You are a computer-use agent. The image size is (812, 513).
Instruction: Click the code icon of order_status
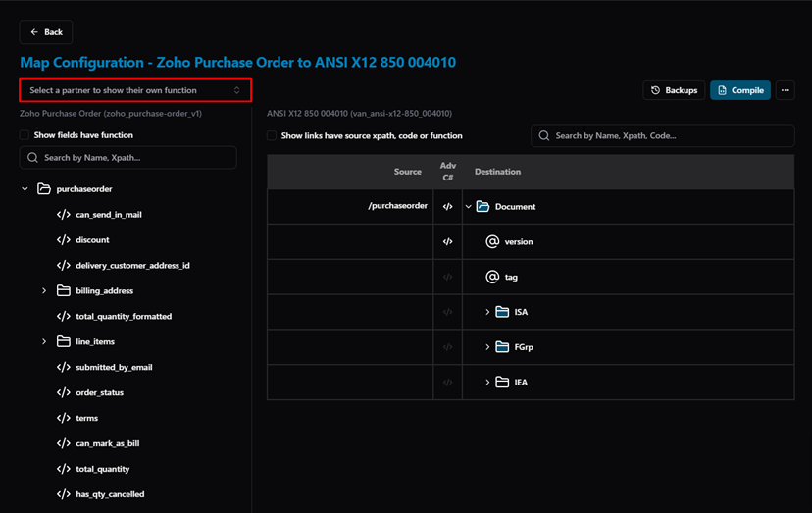coord(63,392)
